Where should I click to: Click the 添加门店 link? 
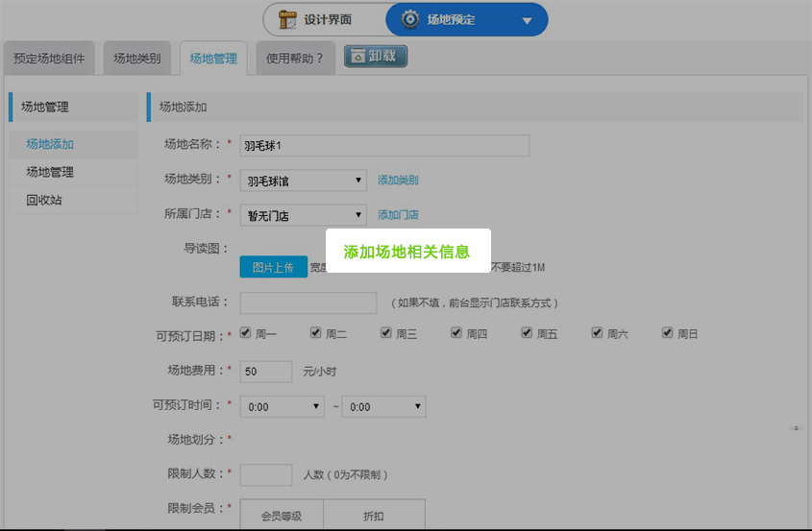[x=398, y=215]
